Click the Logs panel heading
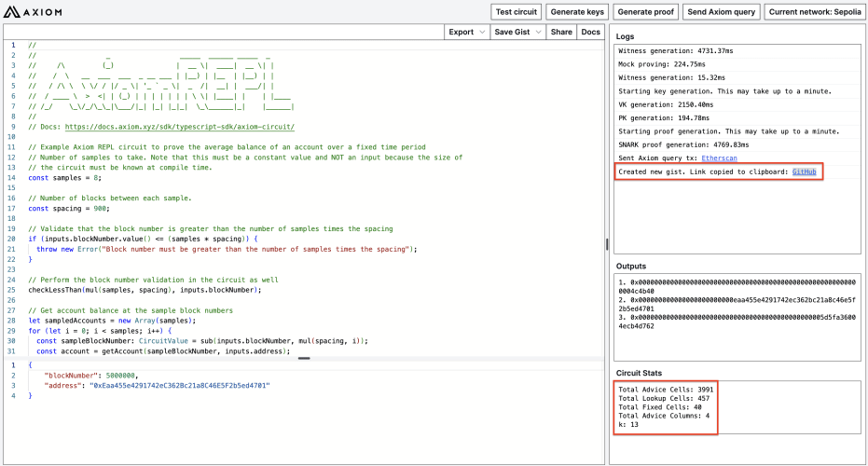The width and height of the screenshot is (868, 466). tap(625, 36)
